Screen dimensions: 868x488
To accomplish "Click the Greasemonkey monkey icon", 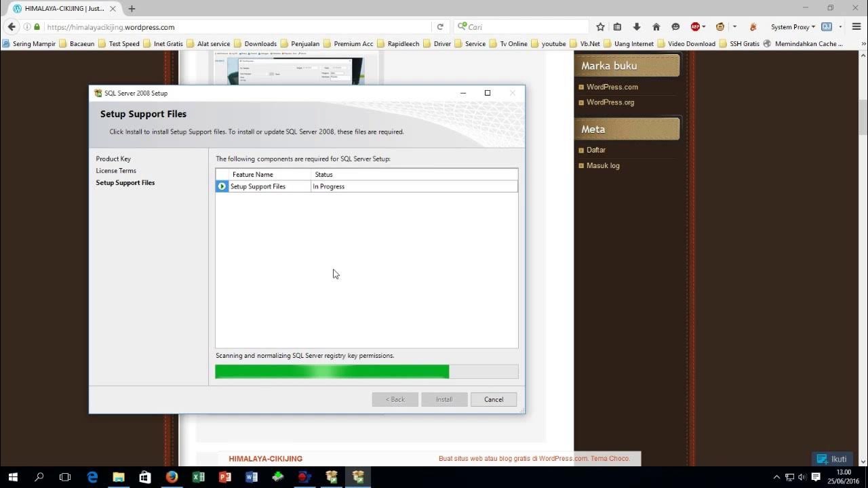I will 720,27.
